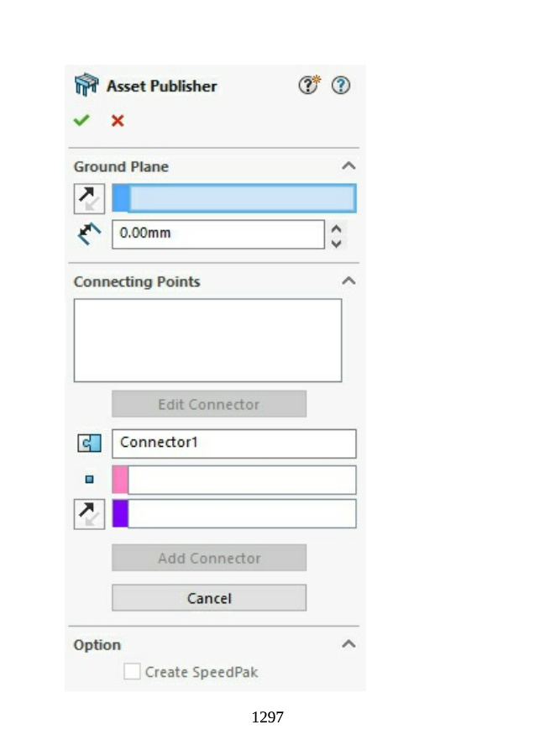Click the connector name icon beside Connector1
The height and width of the screenshot is (756, 534).
[89, 443]
